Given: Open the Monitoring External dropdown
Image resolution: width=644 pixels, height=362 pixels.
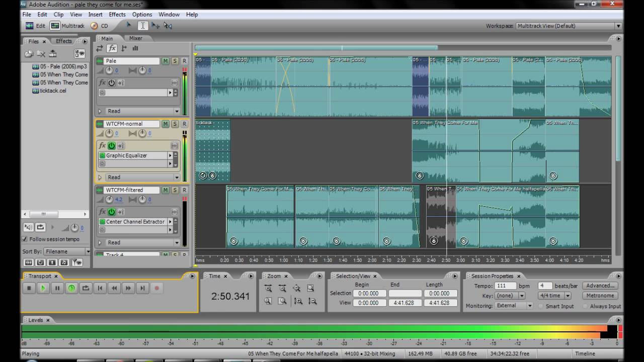Looking at the screenshot, I should [514, 306].
